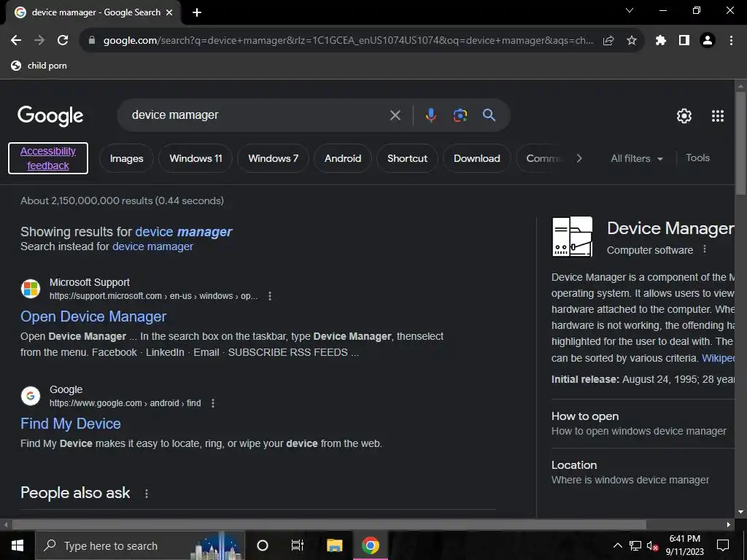
Task: Click the muted volume tray icon
Action: coord(652,545)
